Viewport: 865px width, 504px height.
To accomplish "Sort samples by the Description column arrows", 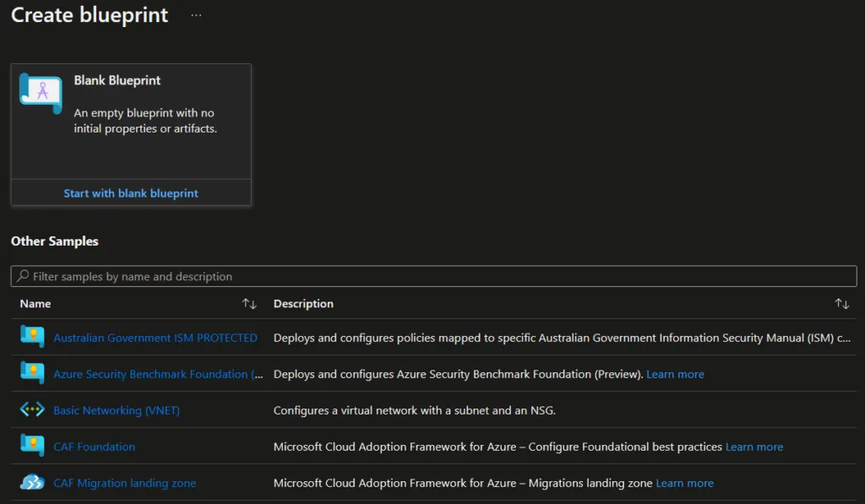I will [x=842, y=304].
